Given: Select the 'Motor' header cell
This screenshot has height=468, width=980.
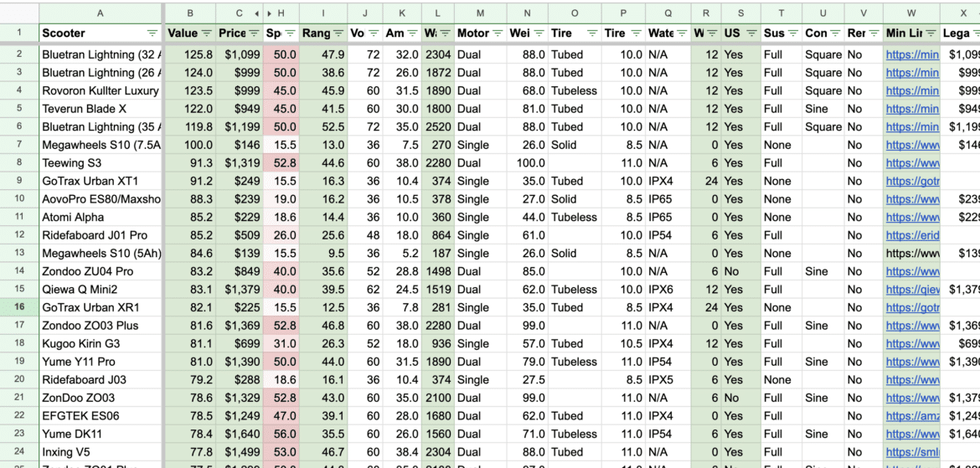Looking at the screenshot, I should (x=480, y=33).
